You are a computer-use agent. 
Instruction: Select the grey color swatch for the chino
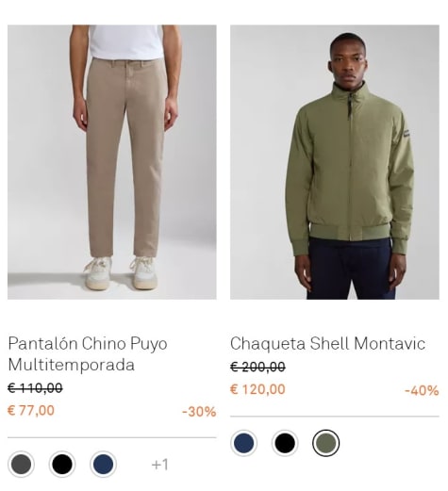(x=22, y=465)
